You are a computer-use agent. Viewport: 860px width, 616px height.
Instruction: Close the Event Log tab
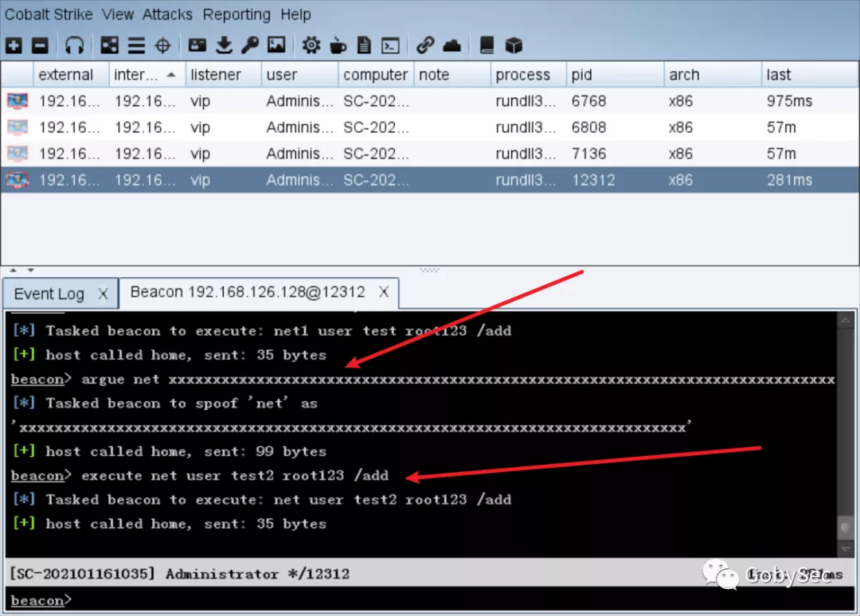[x=103, y=294]
